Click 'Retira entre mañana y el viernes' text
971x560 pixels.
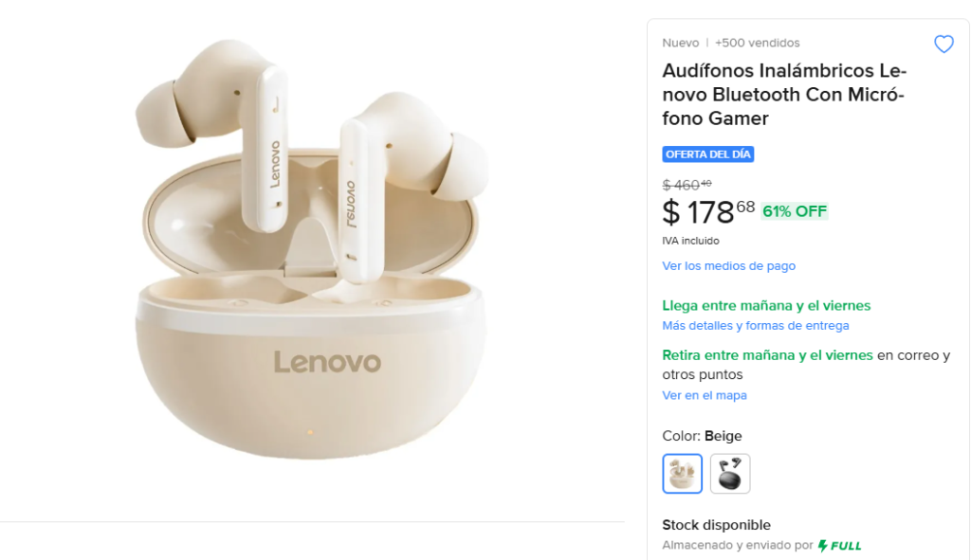coord(767,355)
